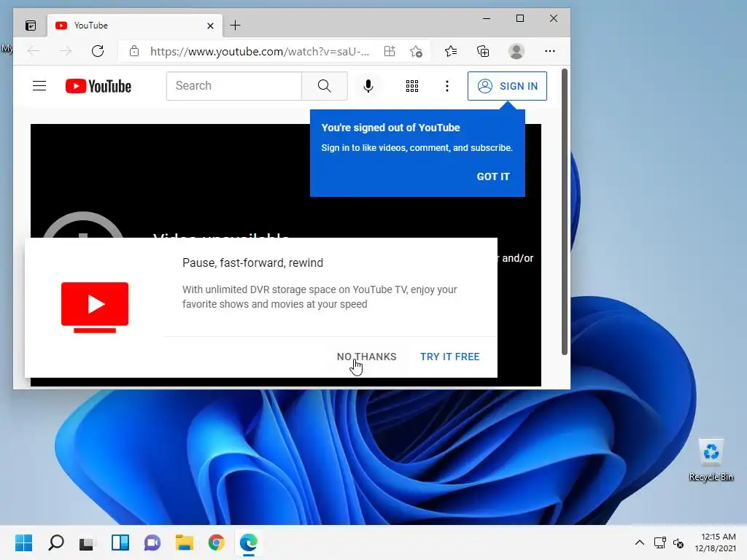Screen dimensions: 747x560
Task: Click TRY IT FREE for YouTube TV
Action: (x=449, y=357)
